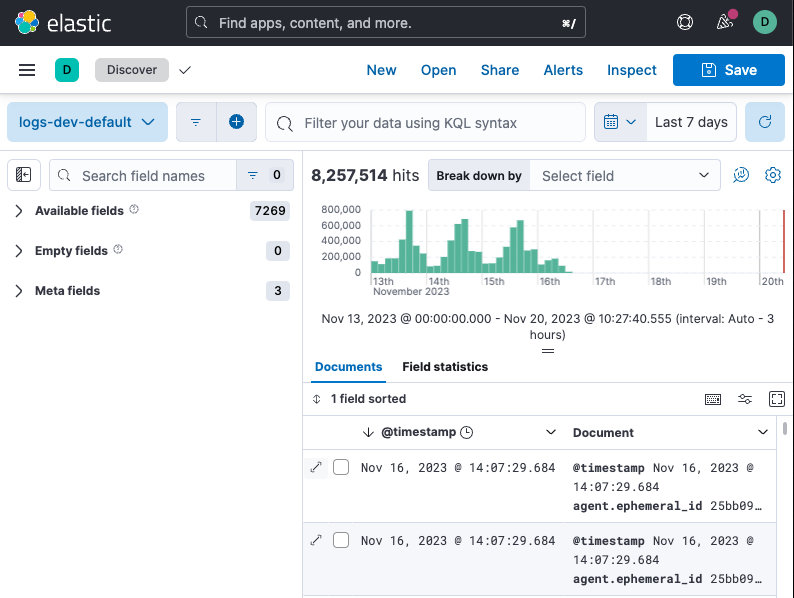Expand the Available fields section

click(x=79, y=211)
